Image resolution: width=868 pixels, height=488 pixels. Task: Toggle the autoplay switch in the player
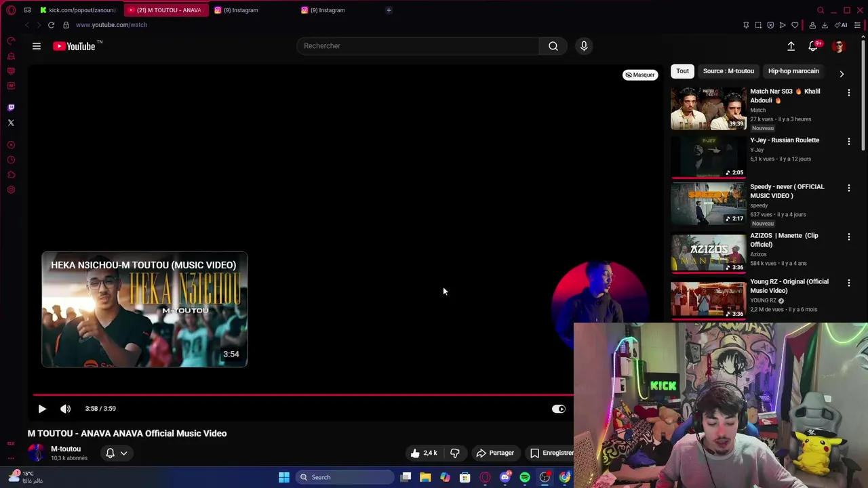[x=558, y=409]
